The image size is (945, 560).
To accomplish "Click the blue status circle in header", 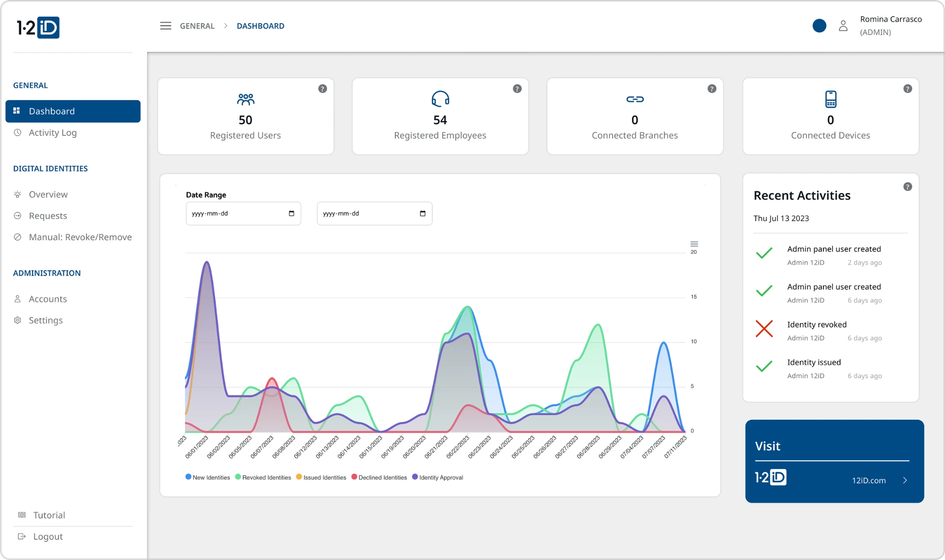I will click(x=819, y=26).
